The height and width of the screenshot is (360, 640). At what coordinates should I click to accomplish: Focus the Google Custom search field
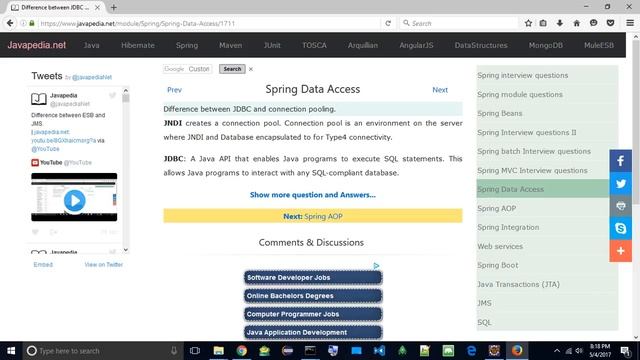point(187,69)
